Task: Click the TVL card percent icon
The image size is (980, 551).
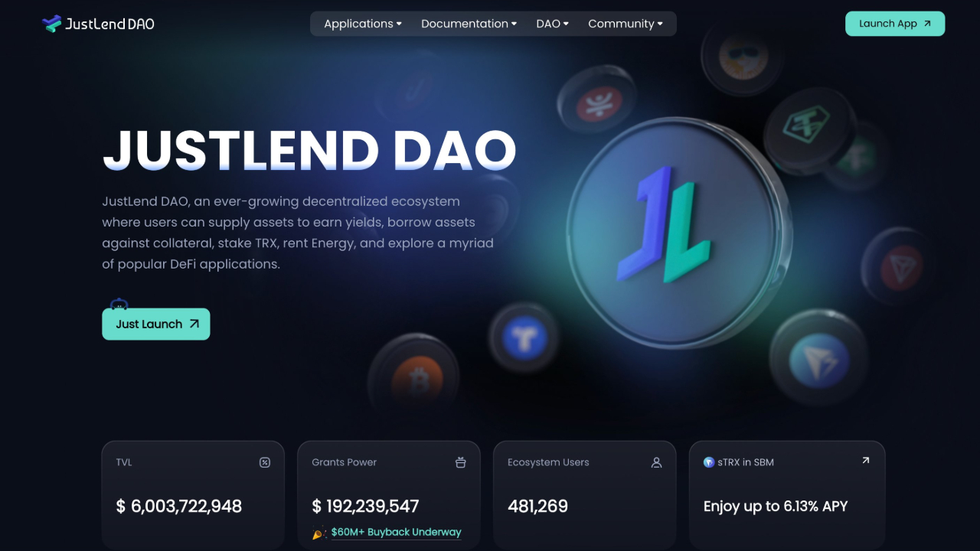Action: pyautogui.click(x=265, y=462)
